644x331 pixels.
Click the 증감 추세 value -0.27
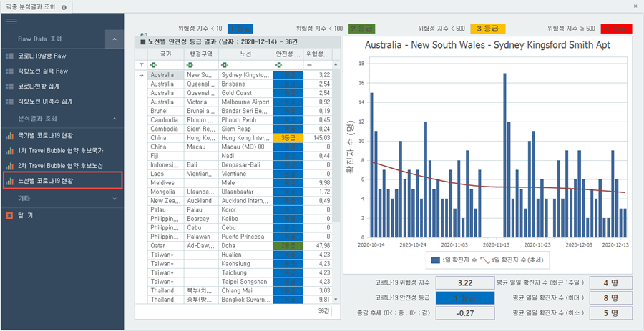(x=465, y=313)
